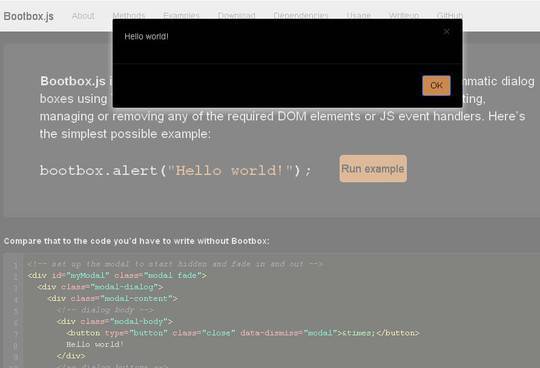Screen dimensions: 540x368
Task: Click the code line with class="modal-dialog"
Action: tap(100, 287)
